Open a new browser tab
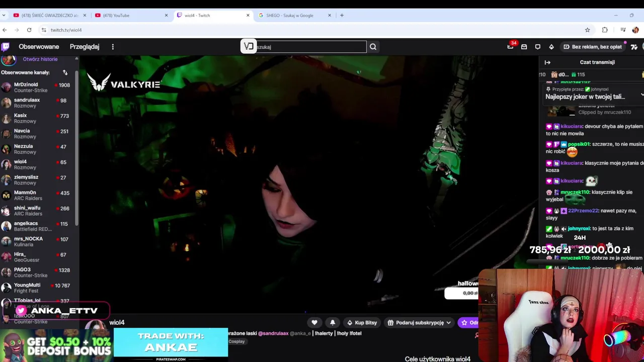Viewport: 644px width, 362px height. tap(342, 16)
